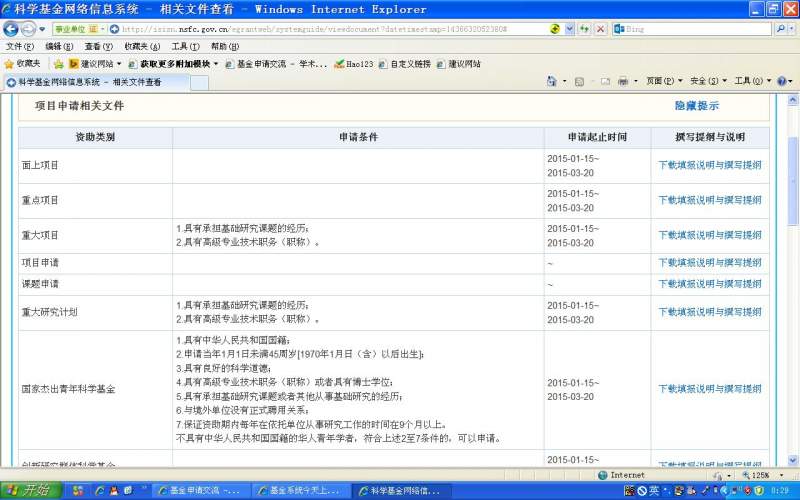Click the RSS feeds icon
Viewport: 800px width, 500px height.
pyautogui.click(x=580, y=81)
